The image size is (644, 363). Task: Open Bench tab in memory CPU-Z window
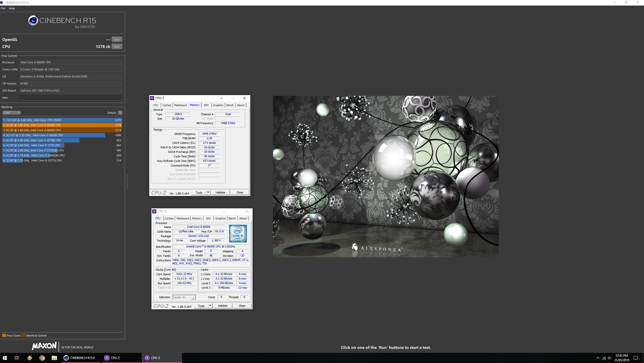click(x=230, y=105)
